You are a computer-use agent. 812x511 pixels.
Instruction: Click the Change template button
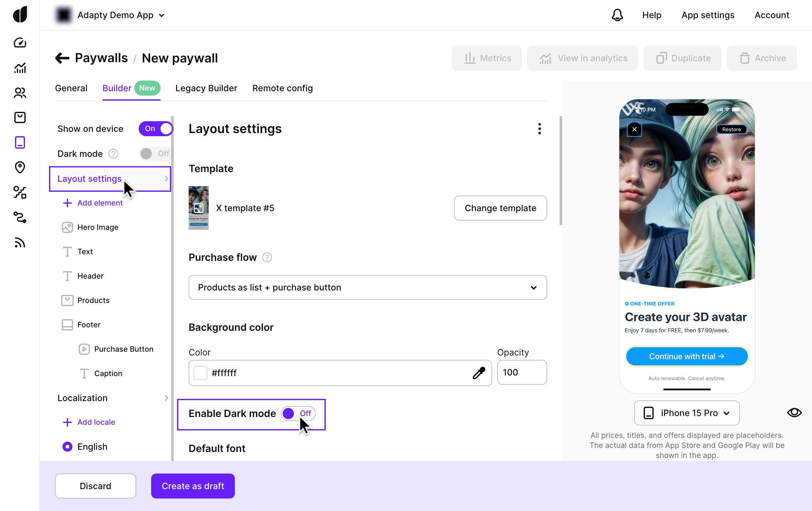[x=500, y=208]
